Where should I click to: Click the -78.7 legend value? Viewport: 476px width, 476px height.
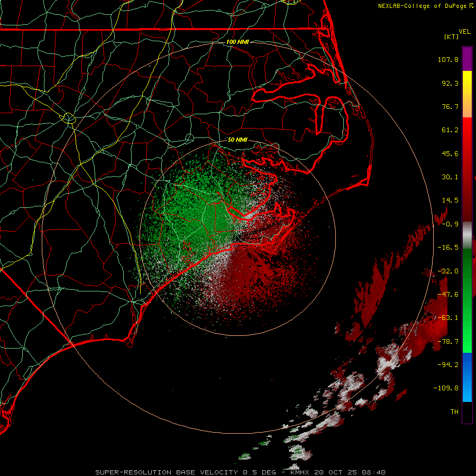click(448, 342)
